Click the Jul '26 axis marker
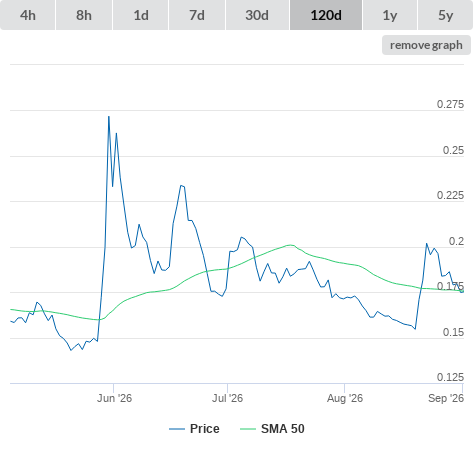This screenshot has height=455, width=474. [x=227, y=398]
